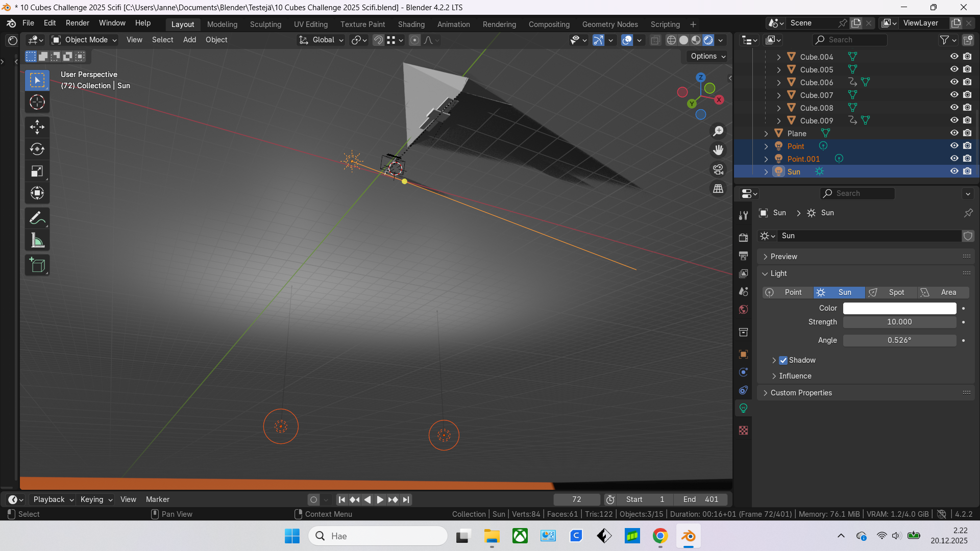Switch to the Modeling workspace tab

click(223, 24)
